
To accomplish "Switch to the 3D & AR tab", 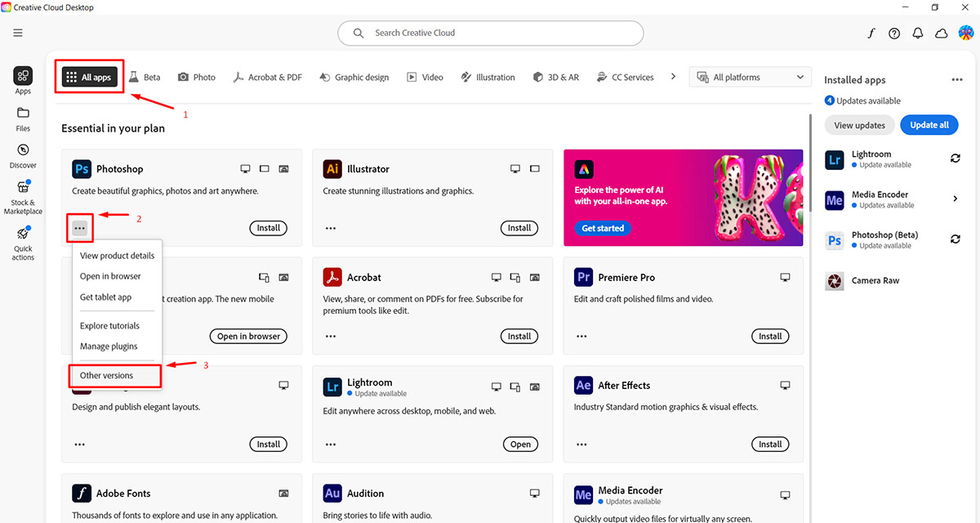I will pyautogui.click(x=555, y=78).
